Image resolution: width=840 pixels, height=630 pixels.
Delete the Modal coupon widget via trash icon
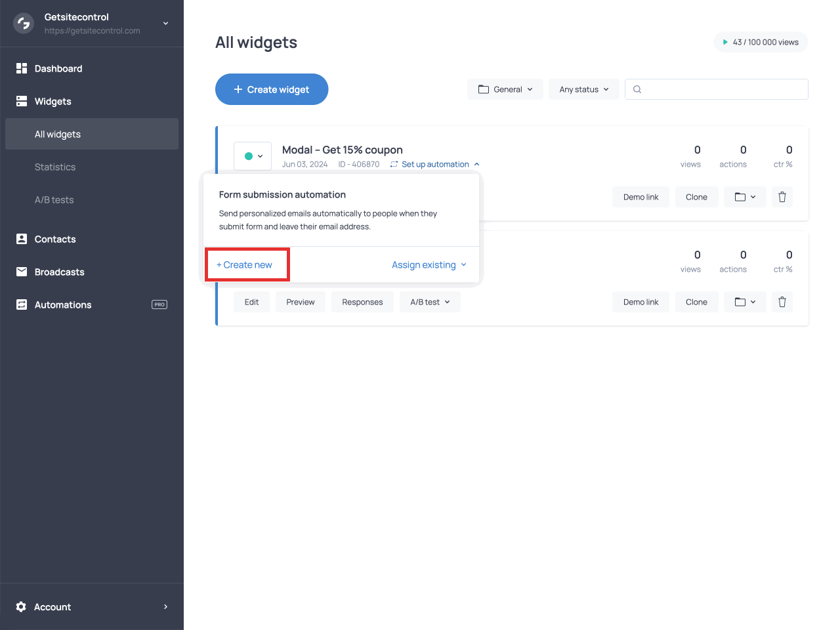(x=782, y=197)
